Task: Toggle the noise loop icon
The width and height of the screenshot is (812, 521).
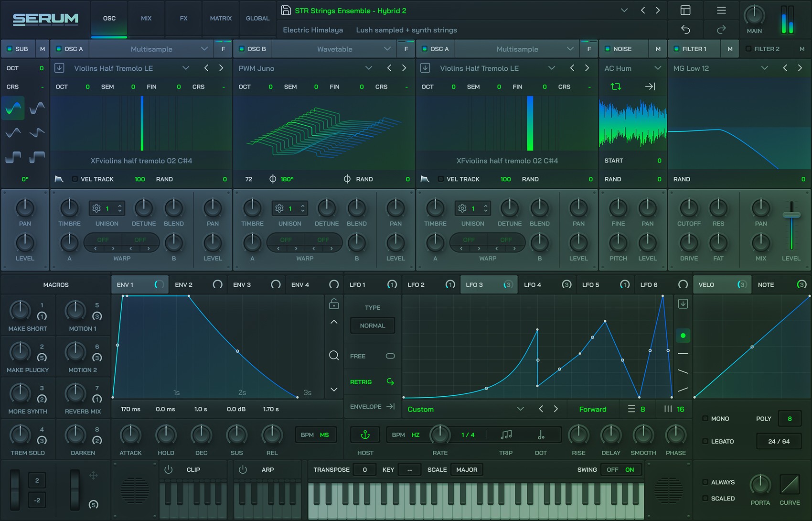Action: click(x=616, y=87)
